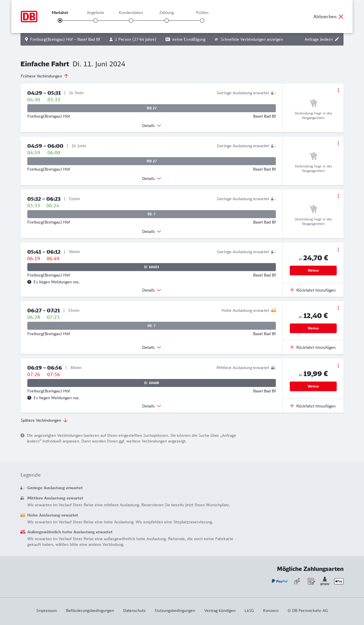Viewport: 364px width, 625px height.
Task: Click the PayPal payment icon
Action: pyautogui.click(x=280, y=581)
